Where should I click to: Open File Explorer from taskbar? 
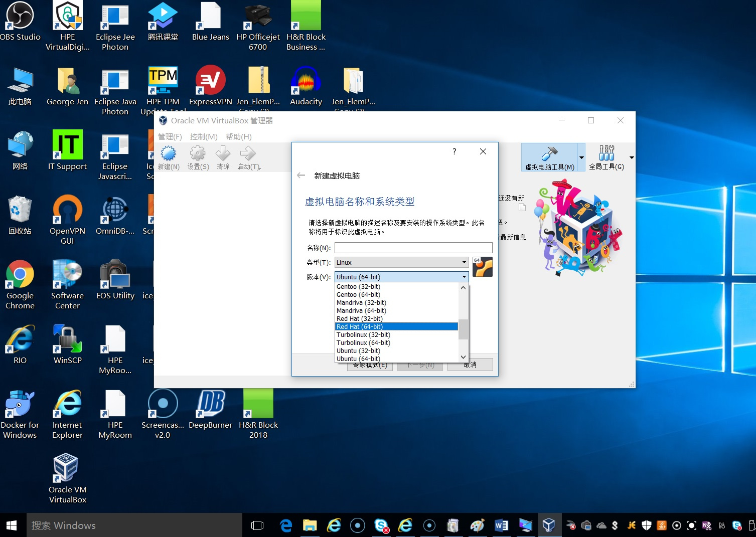tap(310, 525)
